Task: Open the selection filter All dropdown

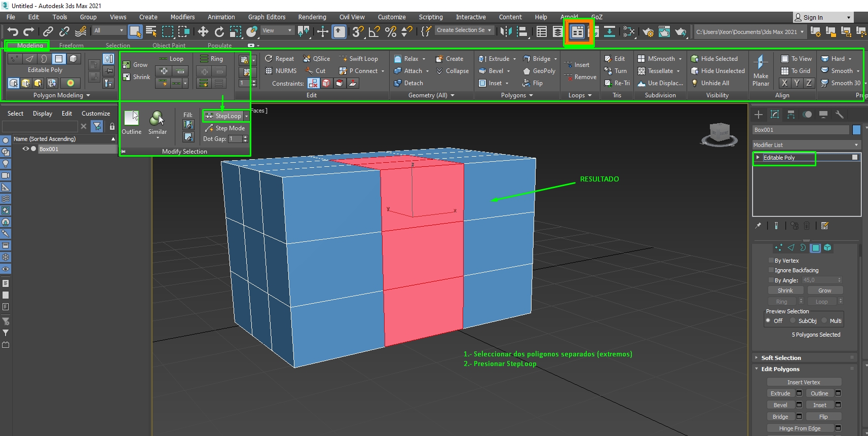Action: (108, 31)
